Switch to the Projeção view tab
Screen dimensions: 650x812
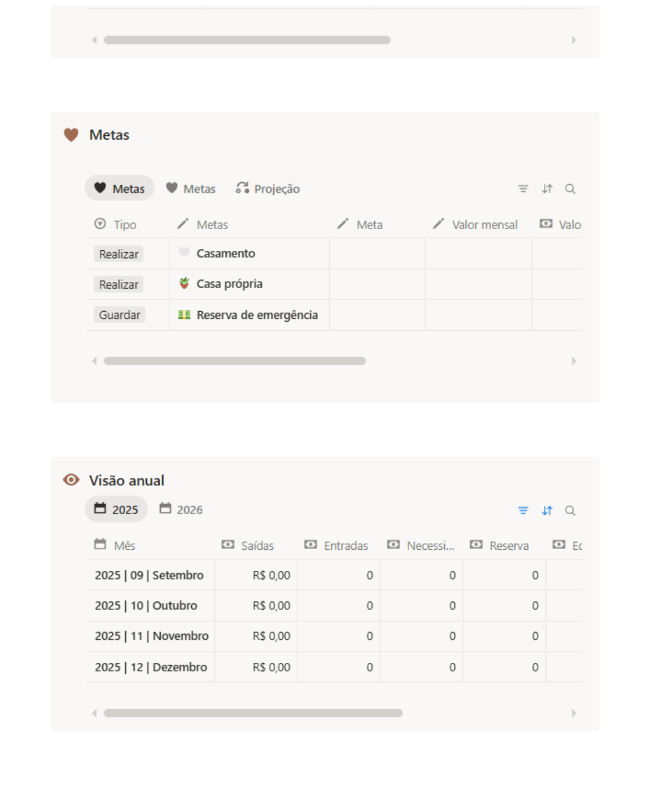tap(268, 189)
